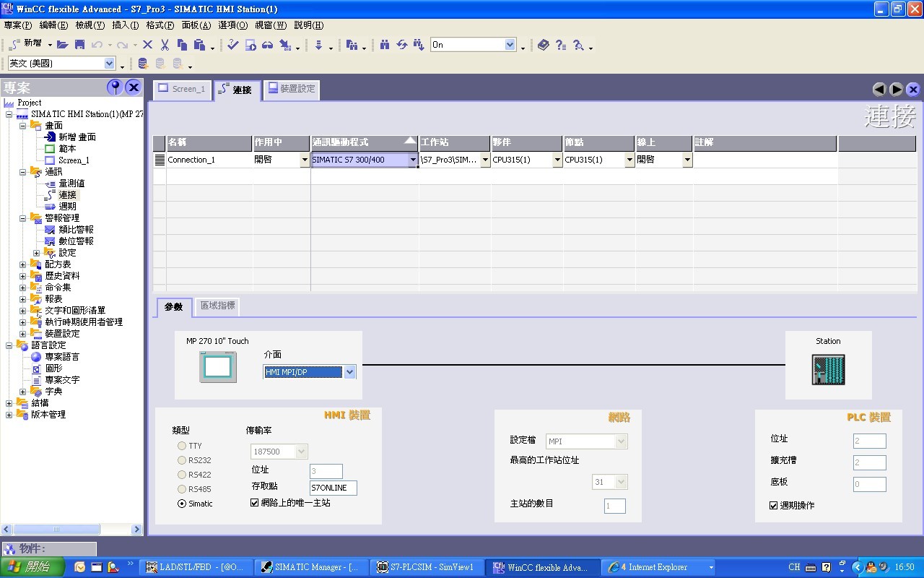Select the Simatic radio button
Image resolution: width=924 pixels, height=578 pixels.
pos(182,504)
